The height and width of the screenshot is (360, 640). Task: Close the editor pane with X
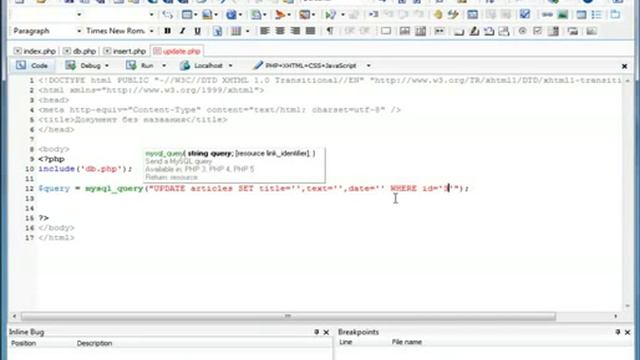click(x=624, y=66)
